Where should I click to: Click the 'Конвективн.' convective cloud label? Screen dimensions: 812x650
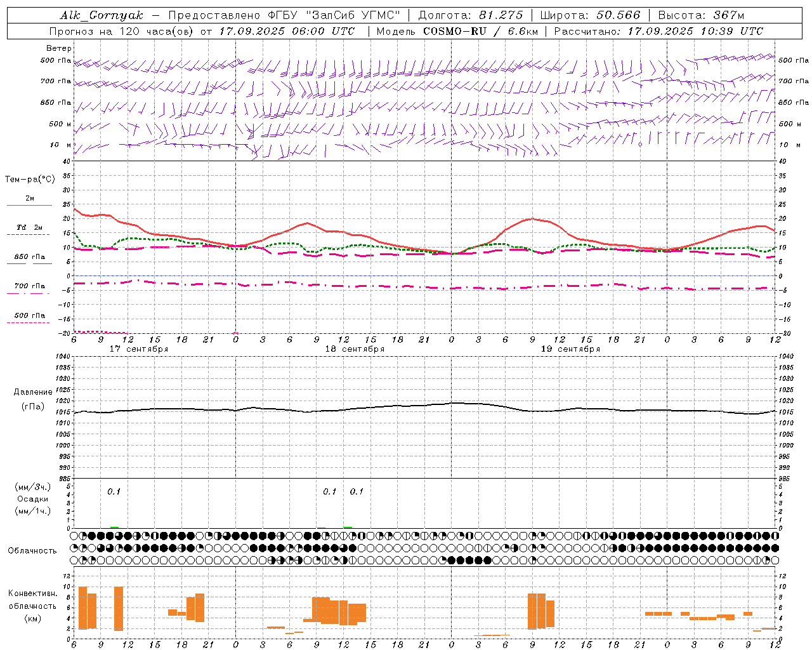(x=32, y=594)
